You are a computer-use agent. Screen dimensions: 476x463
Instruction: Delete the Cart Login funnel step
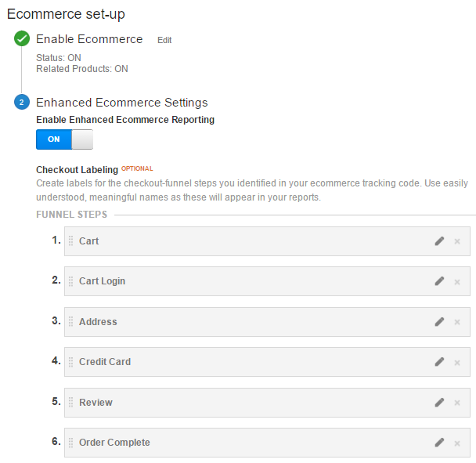[x=457, y=282]
